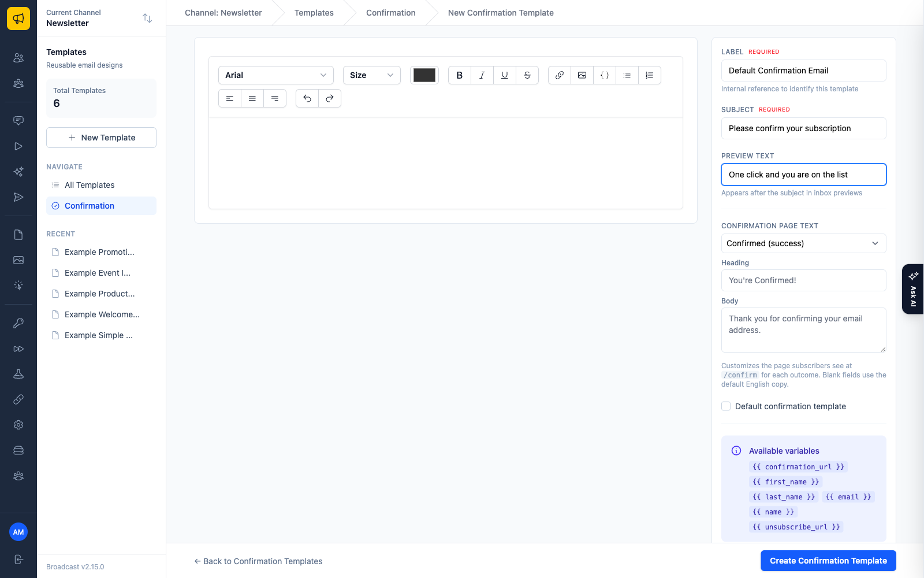Open the fast-forward sidebar icon
This screenshot has width=924, height=578.
point(18,349)
